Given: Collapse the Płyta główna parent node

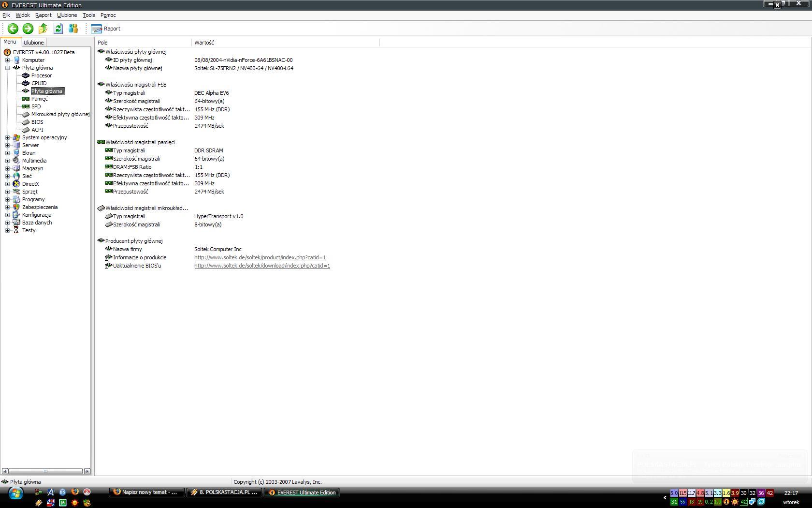Looking at the screenshot, I should tap(7, 68).
